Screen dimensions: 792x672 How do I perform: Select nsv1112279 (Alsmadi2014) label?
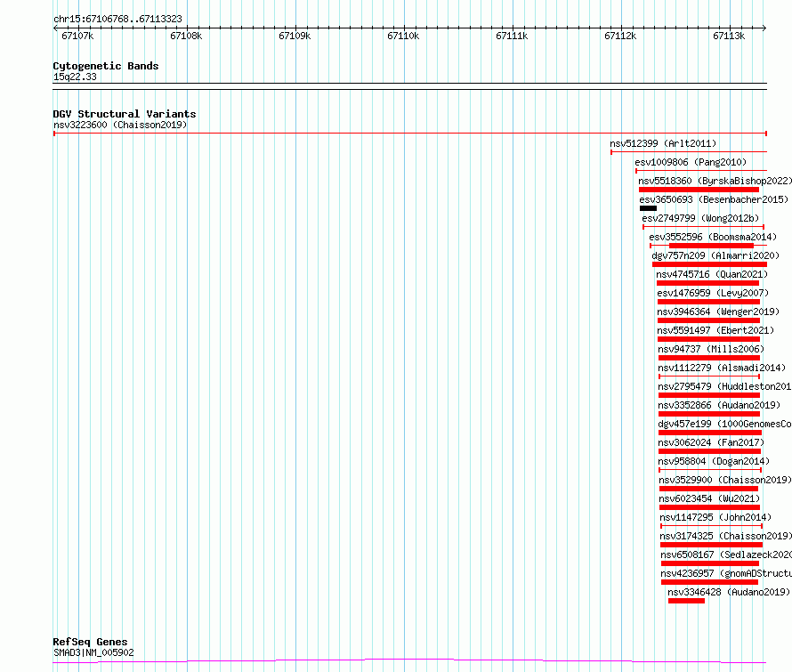pyautogui.click(x=722, y=368)
